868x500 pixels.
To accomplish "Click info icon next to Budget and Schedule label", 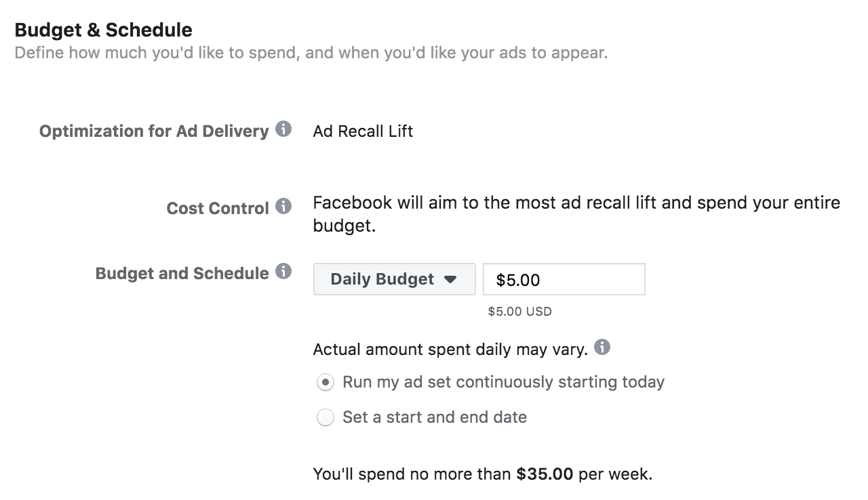I will pyautogui.click(x=283, y=272).
